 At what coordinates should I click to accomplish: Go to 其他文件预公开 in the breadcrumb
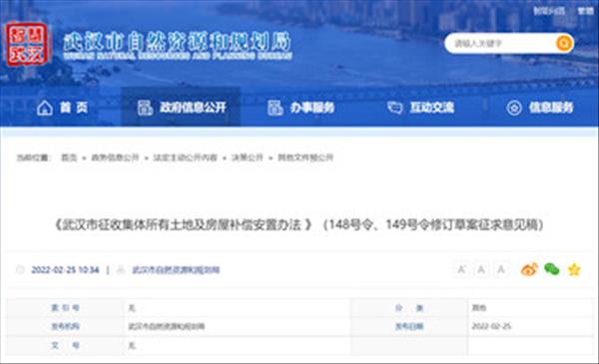[x=305, y=158]
